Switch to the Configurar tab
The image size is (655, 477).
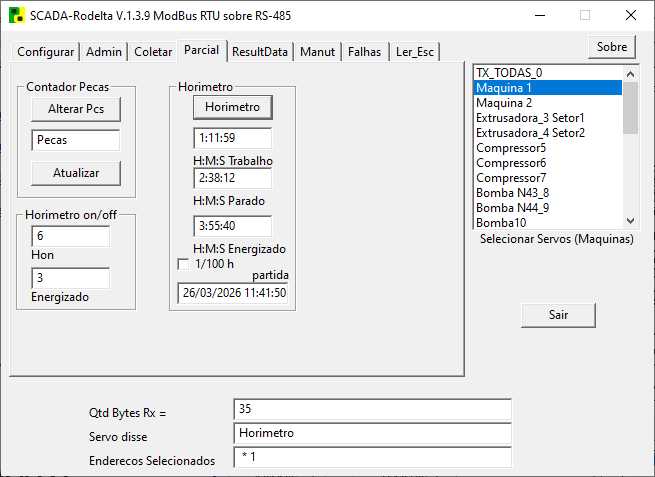pos(46,52)
